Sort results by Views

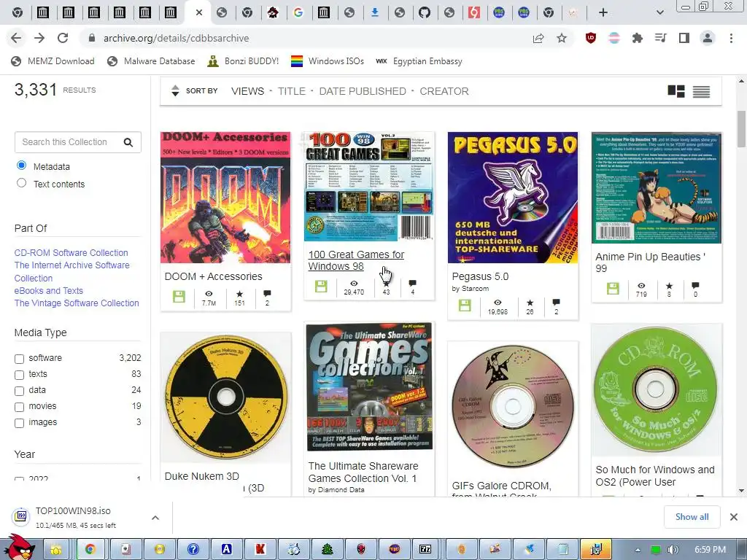coord(248,91)
